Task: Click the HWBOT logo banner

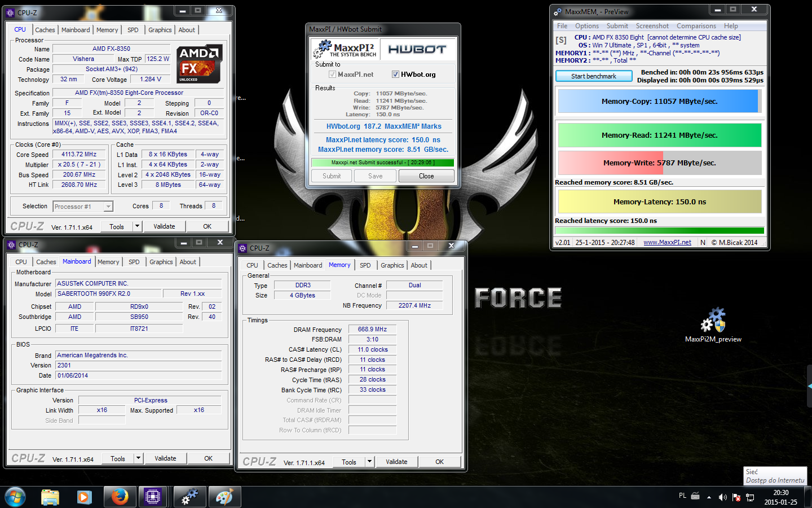Action: tap(417, 49)
